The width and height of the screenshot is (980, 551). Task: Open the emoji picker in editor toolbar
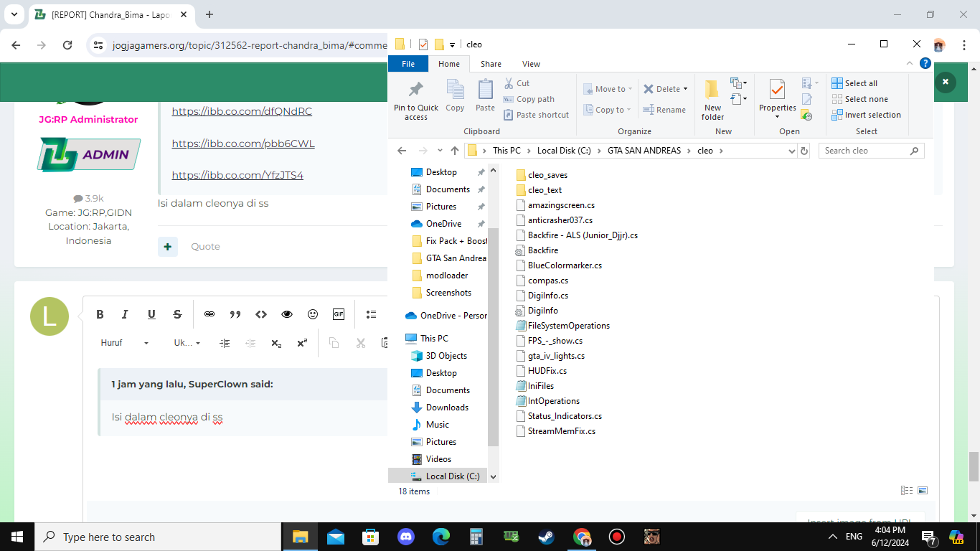pos(313,314)
